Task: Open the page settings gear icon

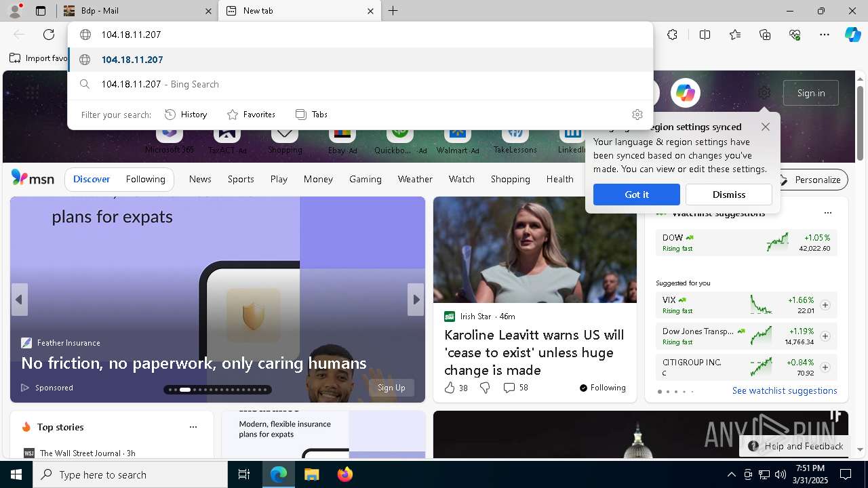Action: [x=764, y=93]
